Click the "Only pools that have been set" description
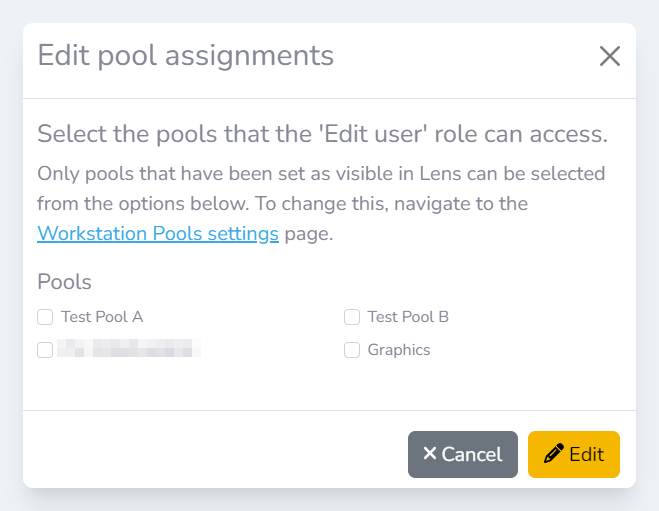Screen dimensions: 659x511 [320, 174]
